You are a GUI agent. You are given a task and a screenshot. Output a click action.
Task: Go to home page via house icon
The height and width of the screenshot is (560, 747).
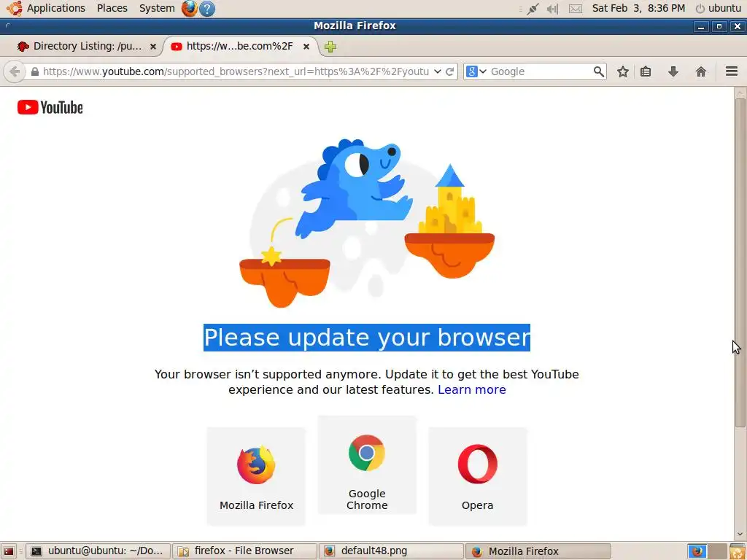tap(701, 71)
